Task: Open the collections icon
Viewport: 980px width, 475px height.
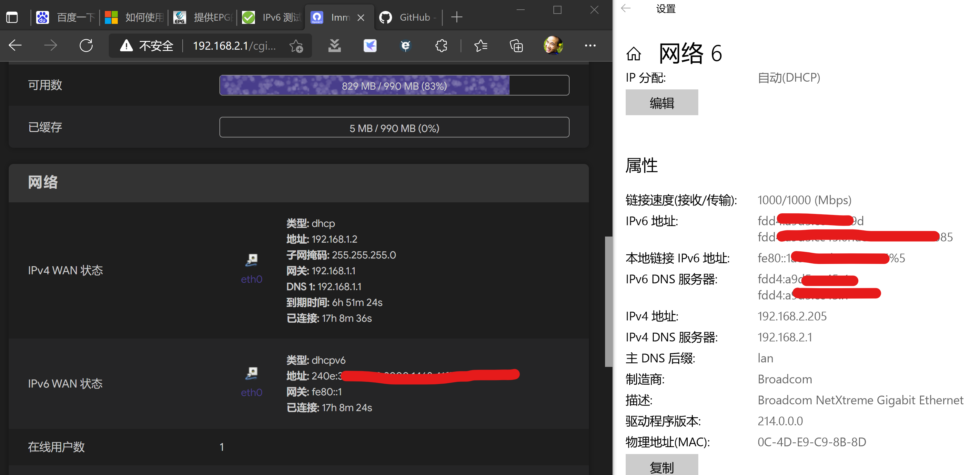Action: [x=516, y=45]
